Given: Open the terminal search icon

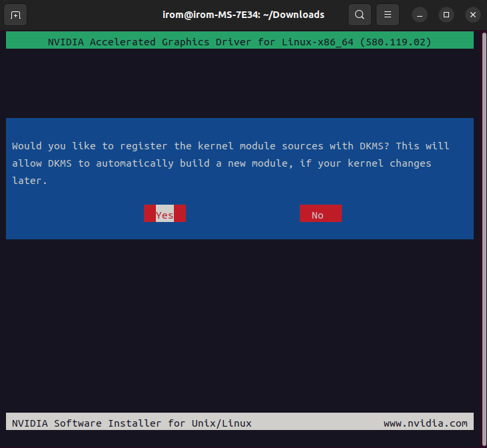Looking at the screenshot, I should [x=360, y=15].
